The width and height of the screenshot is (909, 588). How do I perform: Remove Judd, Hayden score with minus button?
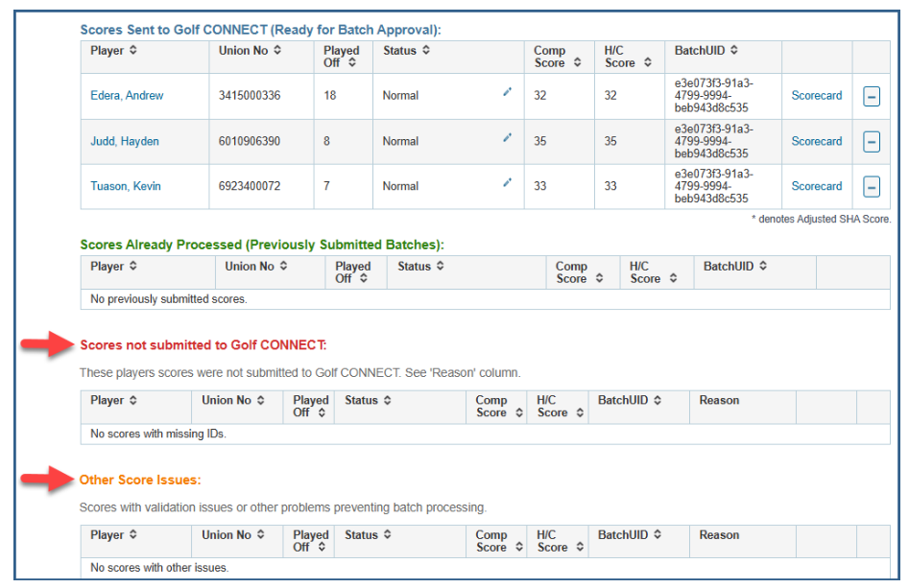pyautogui.click(x=872, y=141)
